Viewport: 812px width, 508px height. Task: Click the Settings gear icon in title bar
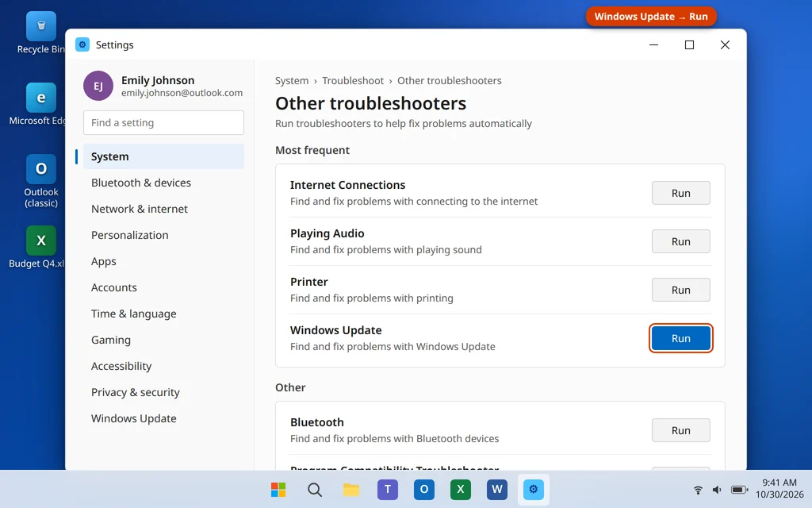[82, 44]
